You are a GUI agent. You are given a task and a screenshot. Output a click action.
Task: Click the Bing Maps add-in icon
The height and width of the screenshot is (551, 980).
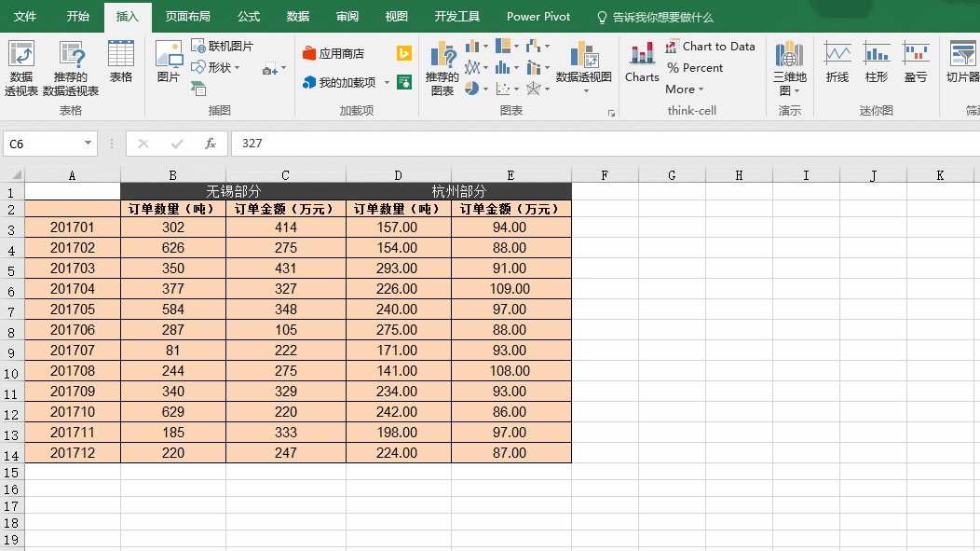[404, 53]
